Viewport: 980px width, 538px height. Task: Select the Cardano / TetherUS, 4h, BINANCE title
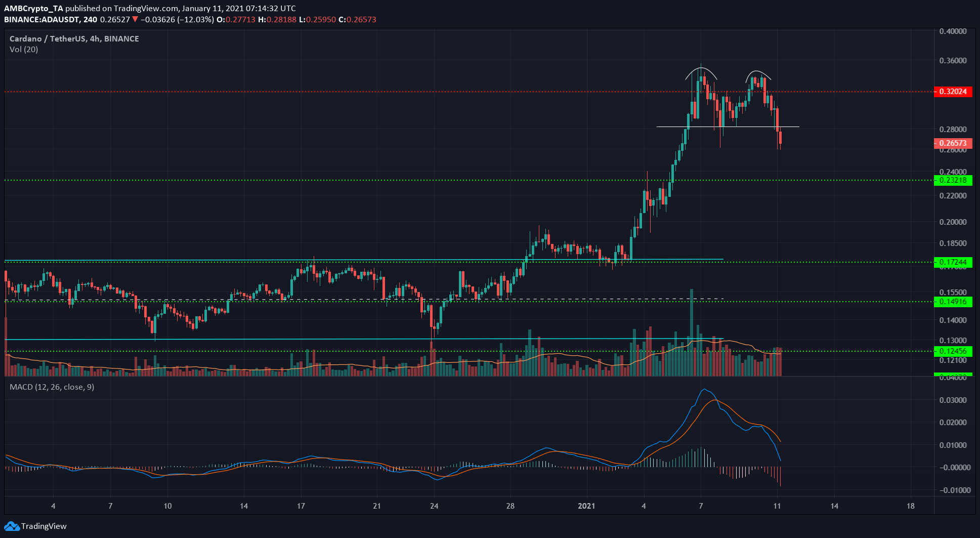tap(74, 38)
